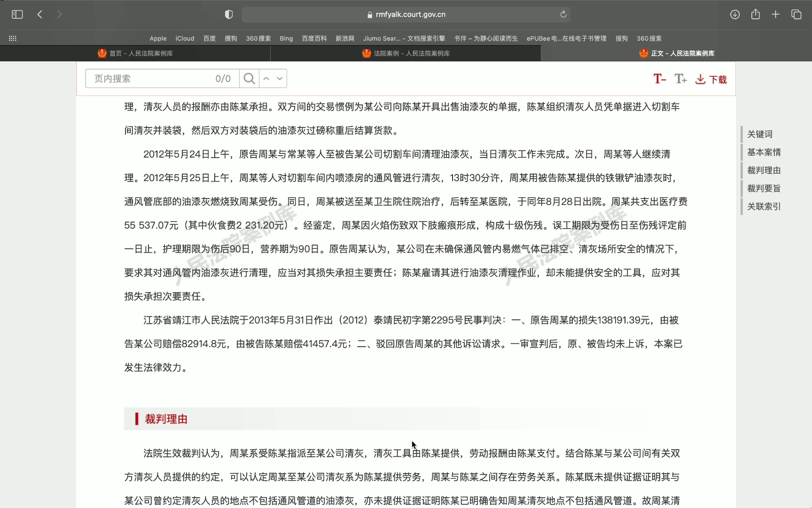812x508 pixels.
Task: Click the 裁判理由 section heading
Action: [166, 419]
